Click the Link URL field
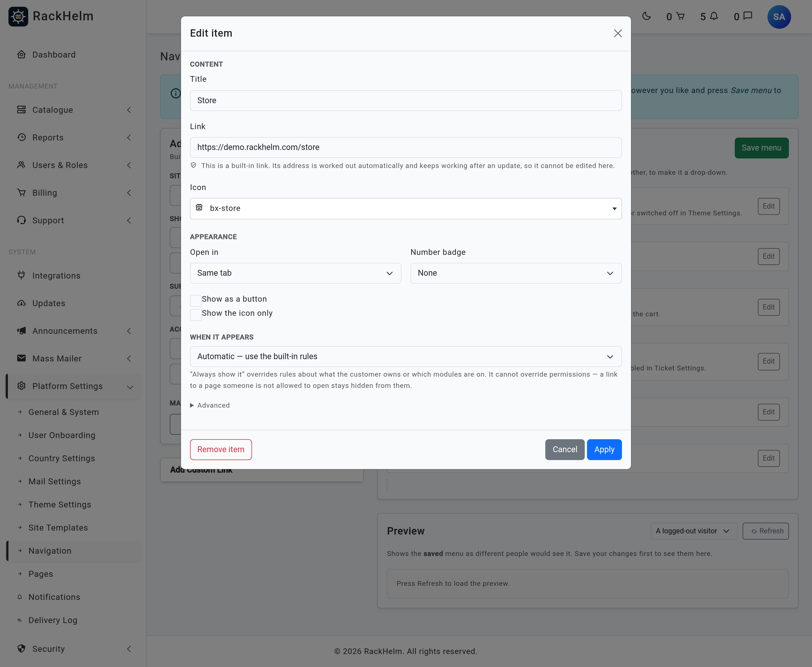 coord(406,147)
